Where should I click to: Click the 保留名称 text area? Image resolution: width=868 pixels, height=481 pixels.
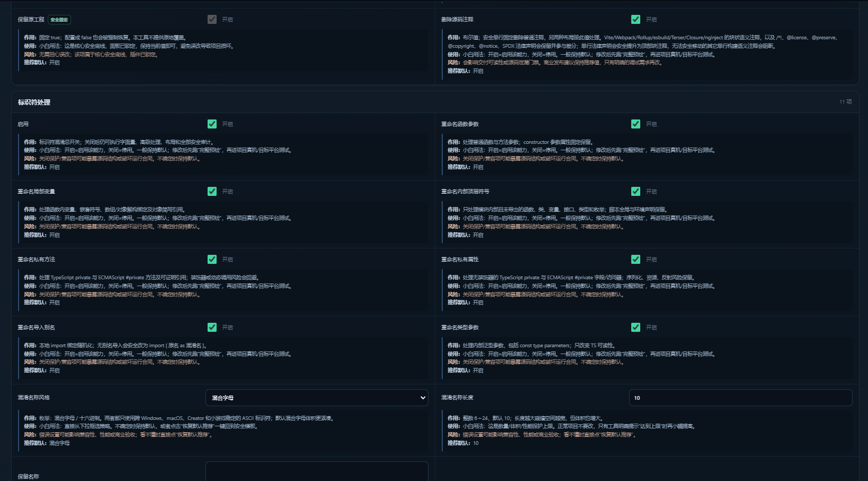317,471
